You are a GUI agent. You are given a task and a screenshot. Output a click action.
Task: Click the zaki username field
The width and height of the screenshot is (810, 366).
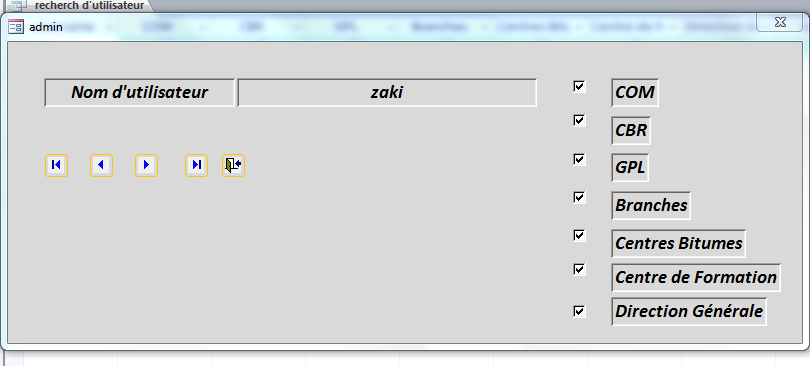(387, 92)
